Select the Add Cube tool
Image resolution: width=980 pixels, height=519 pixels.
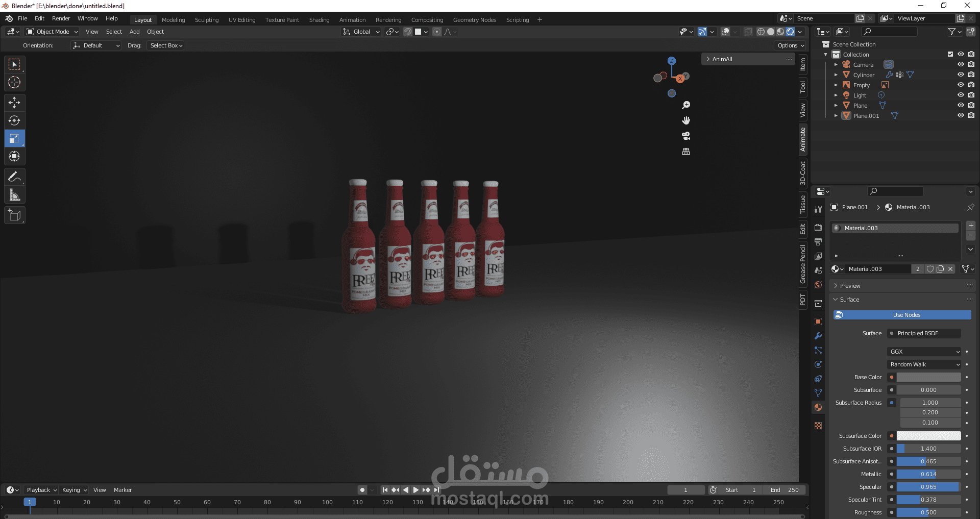click(14, 215)
